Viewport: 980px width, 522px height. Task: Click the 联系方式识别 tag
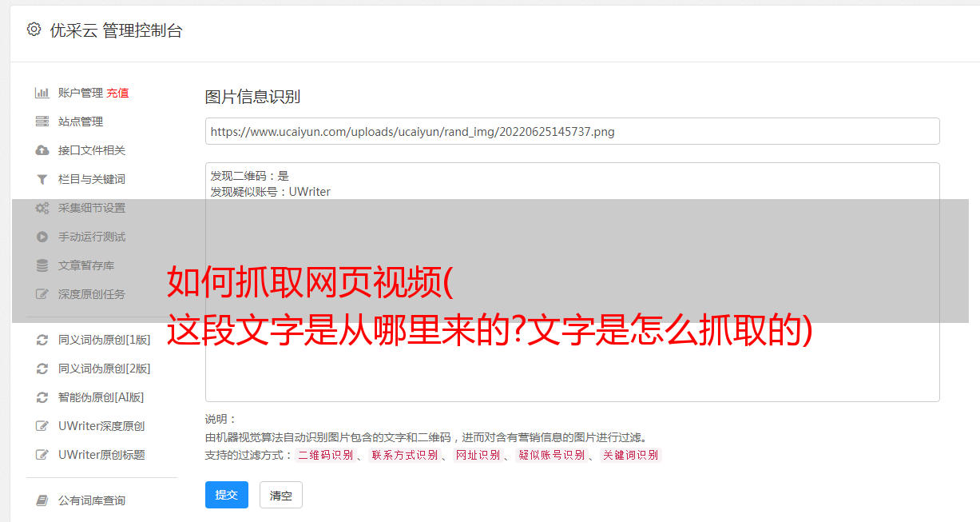404,455
